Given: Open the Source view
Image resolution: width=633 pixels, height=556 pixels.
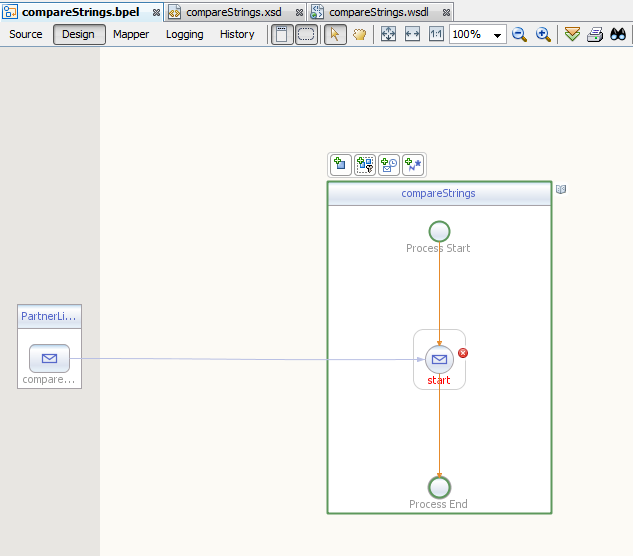Looking at the screenshot, I should coord(26,34).
